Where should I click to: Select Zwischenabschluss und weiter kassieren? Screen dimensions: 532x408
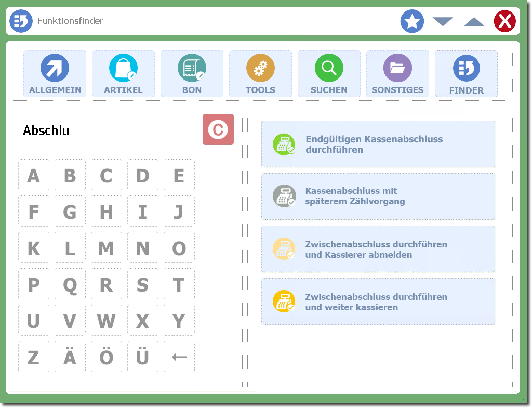pyautogui.click(x=378, y=302)
